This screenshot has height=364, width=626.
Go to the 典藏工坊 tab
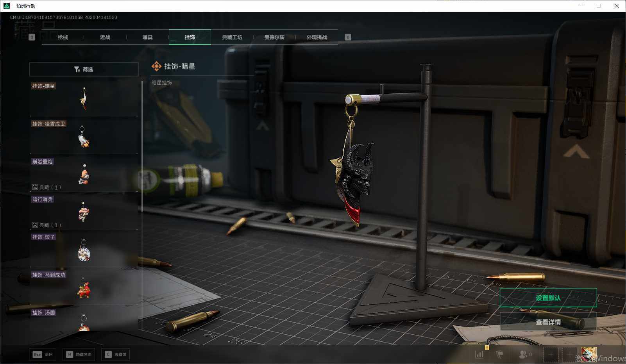[232, 37]
